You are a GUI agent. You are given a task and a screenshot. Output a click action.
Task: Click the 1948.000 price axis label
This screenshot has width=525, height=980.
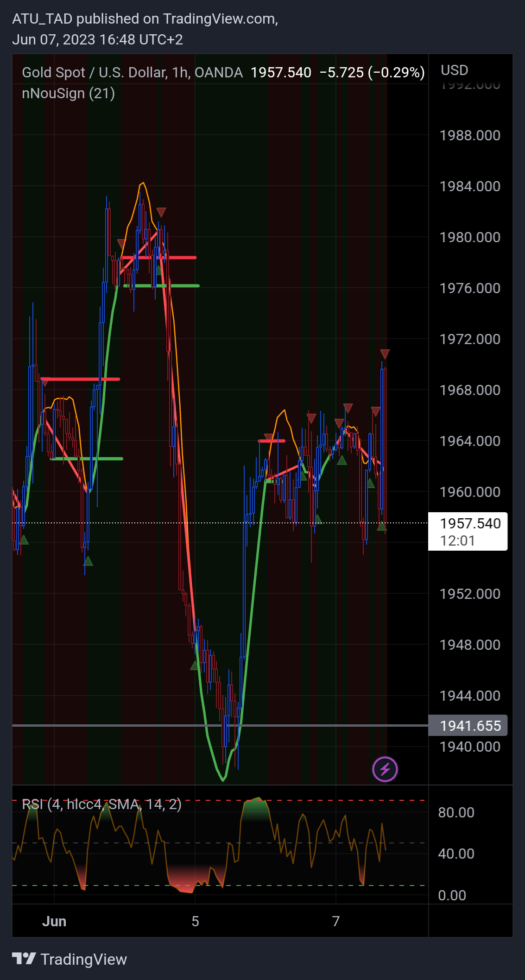470,645
